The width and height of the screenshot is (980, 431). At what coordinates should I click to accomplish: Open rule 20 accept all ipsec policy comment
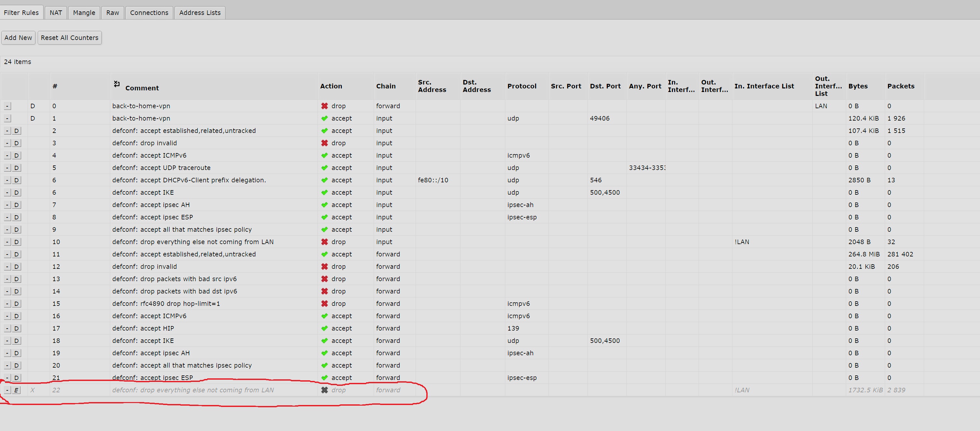pyautogui.click(x=182, y=365)
